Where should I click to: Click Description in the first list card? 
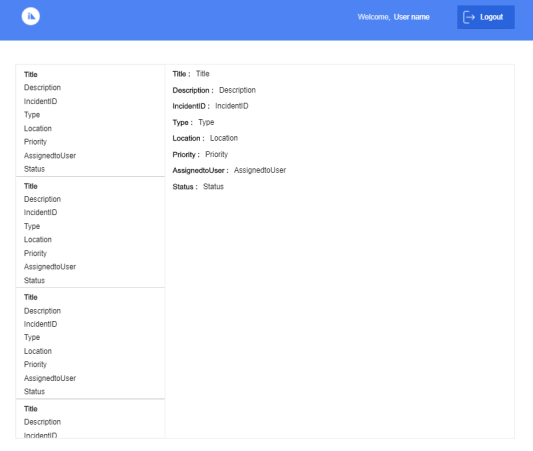[42, 88]
